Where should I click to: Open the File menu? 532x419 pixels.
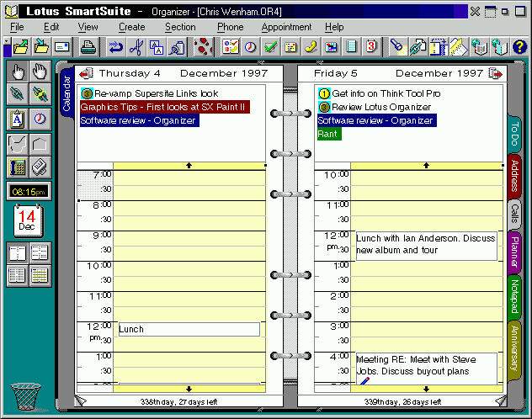17,27
